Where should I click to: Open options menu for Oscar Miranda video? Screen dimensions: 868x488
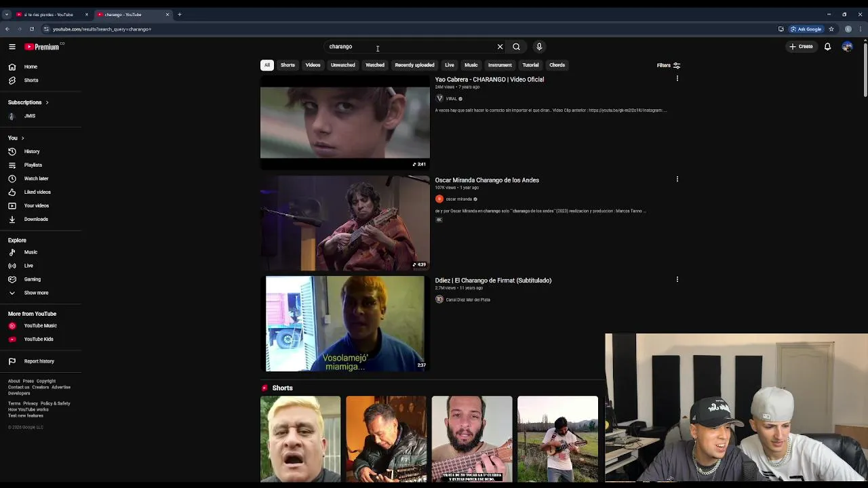(677, 179)
